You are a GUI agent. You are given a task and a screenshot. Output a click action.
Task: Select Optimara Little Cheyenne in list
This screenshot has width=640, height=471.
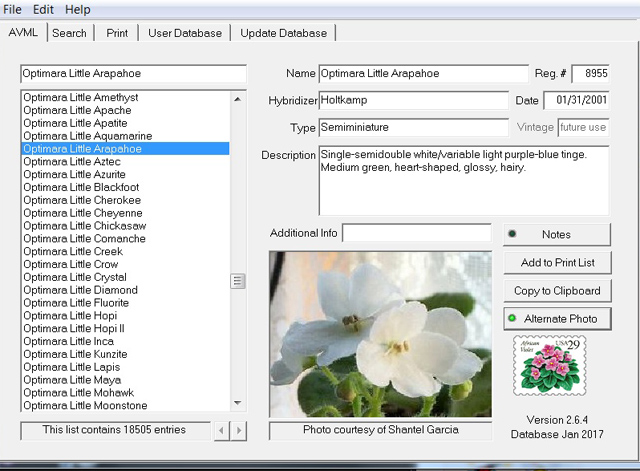(125, 213)
